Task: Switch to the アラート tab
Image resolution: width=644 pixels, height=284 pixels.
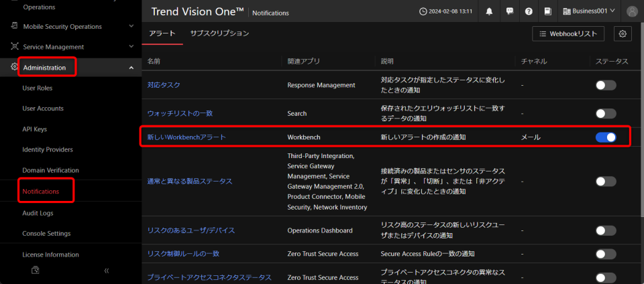Action: [162, 33]
